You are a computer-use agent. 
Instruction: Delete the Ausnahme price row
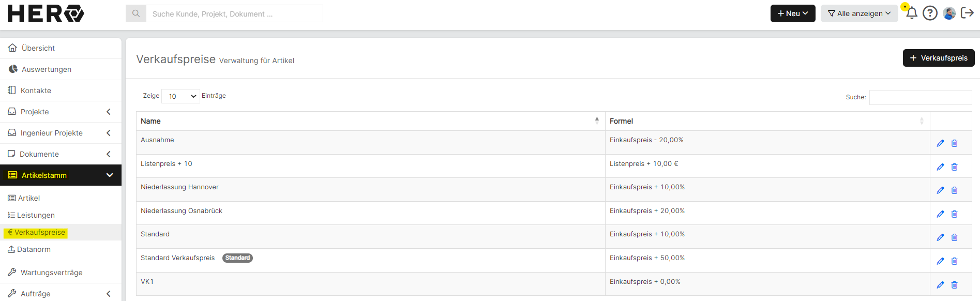955,143
